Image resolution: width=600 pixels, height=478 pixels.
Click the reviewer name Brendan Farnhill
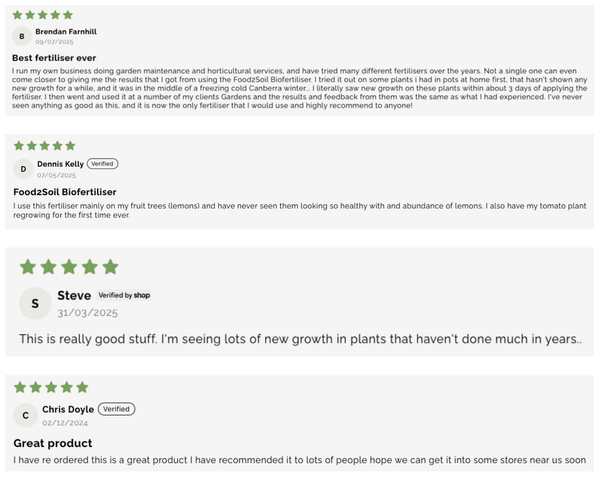point(66,32)
